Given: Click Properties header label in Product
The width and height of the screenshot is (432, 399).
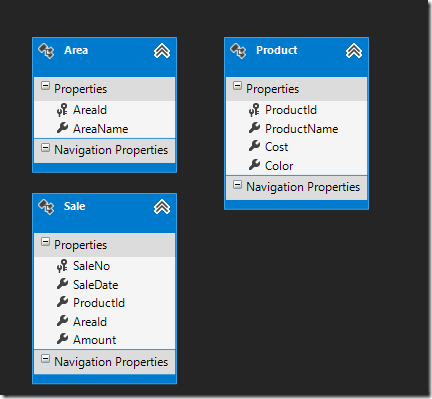Looking at the screenshot, I should (x=273, y=89).
